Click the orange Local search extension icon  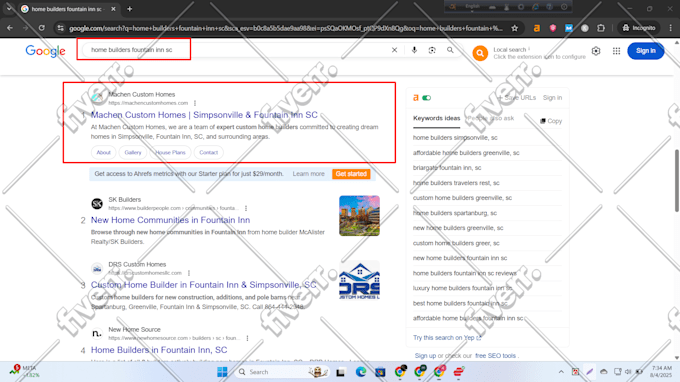[x=480, y=53]
